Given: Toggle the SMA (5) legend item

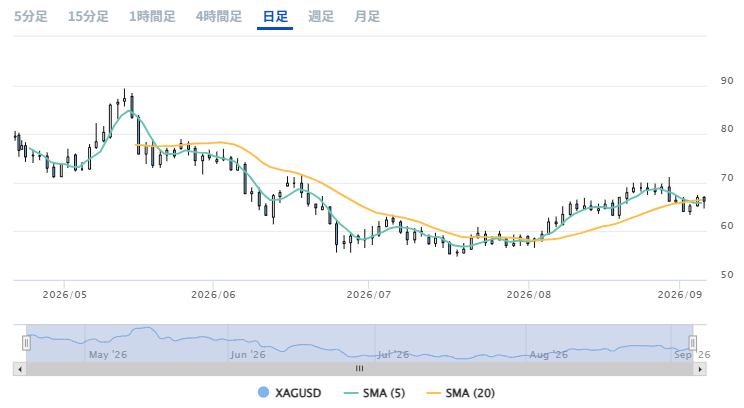Looking at the screenshot, I should click(x=374, y=393).
